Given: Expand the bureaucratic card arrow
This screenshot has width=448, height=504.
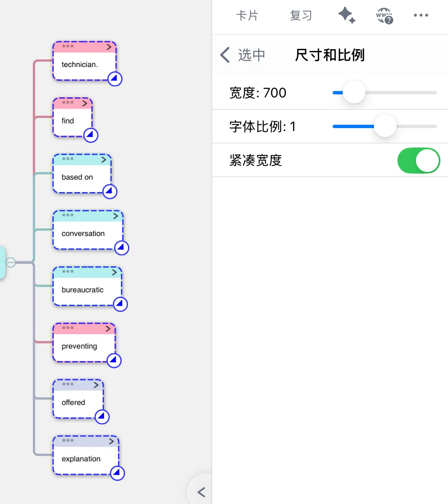Looking at the screenshot, I should [115, 272].
